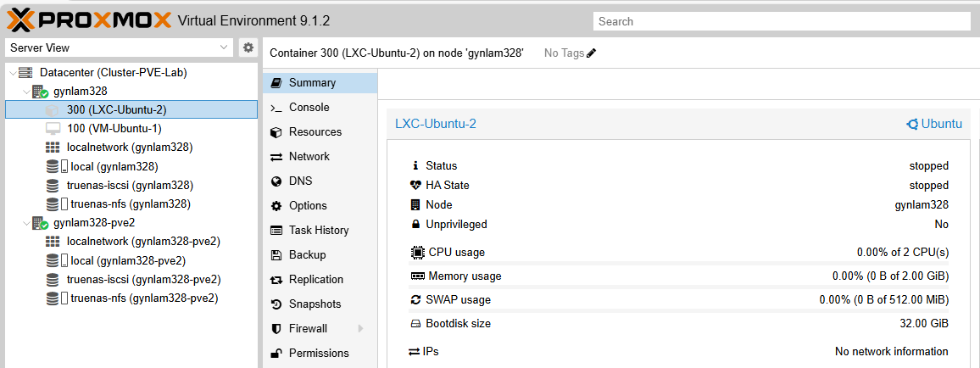Edit tags with the pencil icon
The height and width of the screenshot is (368, 980).
tap(591, 53)
